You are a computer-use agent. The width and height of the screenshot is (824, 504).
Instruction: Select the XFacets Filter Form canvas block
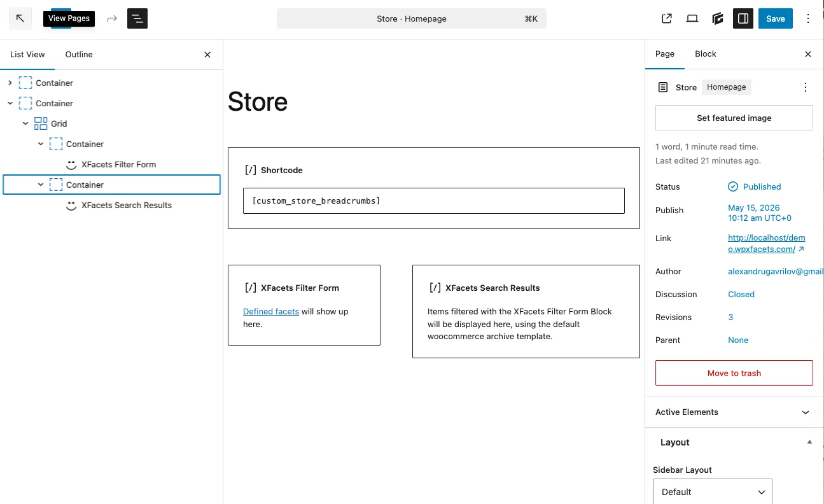pos(304,305)
